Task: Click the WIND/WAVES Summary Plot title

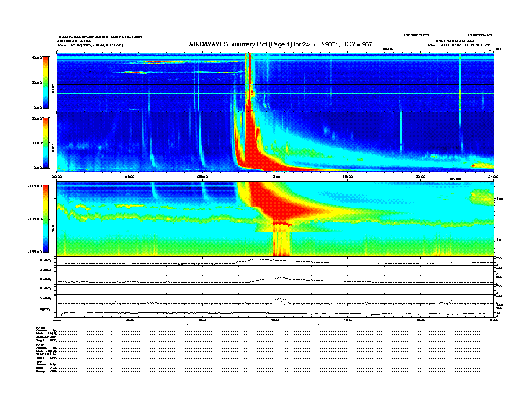Action: 280,44
